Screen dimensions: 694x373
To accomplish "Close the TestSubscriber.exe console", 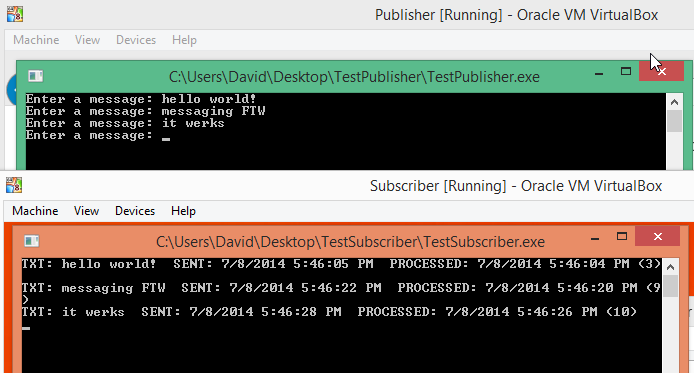I will (x=657, y=236).
